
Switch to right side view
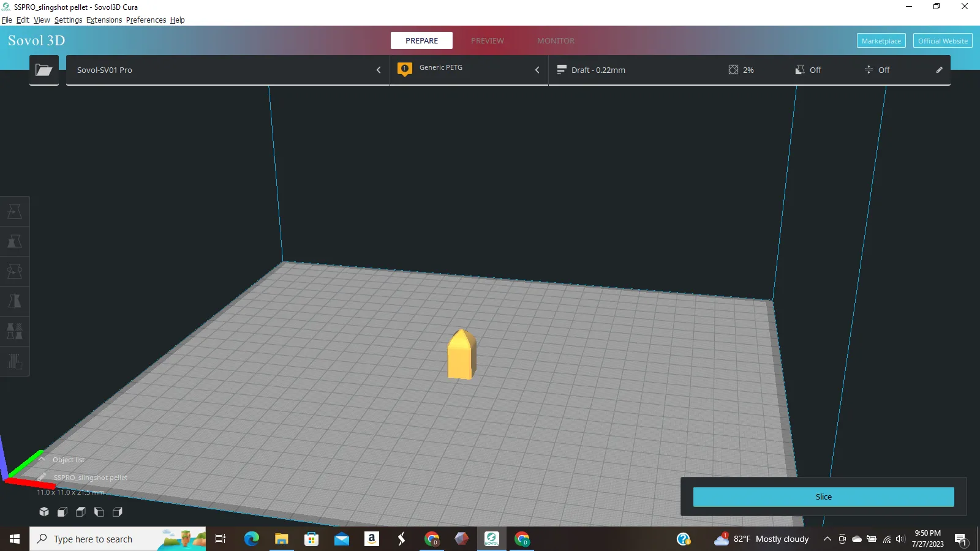[118, 512]
